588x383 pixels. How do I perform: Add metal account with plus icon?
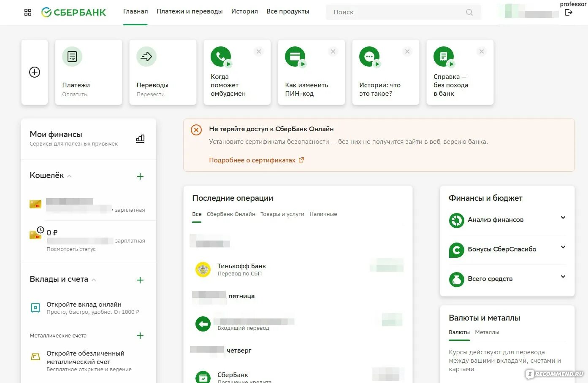coord(140,336)
